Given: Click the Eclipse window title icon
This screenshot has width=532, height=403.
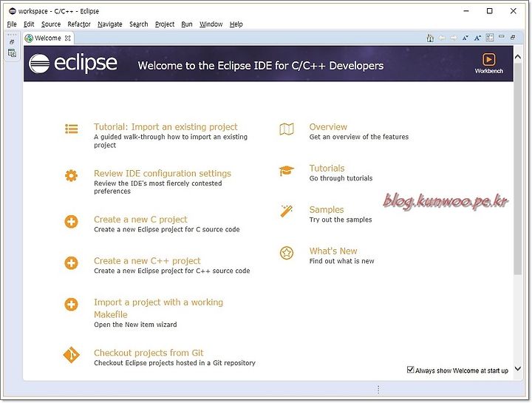Looking at the screenshot, I should pos(13,11).
